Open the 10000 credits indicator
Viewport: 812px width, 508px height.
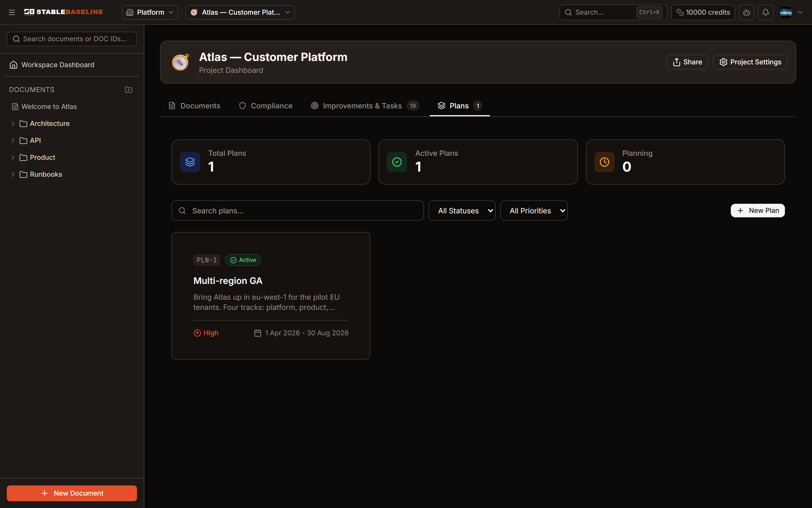pyautogui.click(x=703, y=12)
